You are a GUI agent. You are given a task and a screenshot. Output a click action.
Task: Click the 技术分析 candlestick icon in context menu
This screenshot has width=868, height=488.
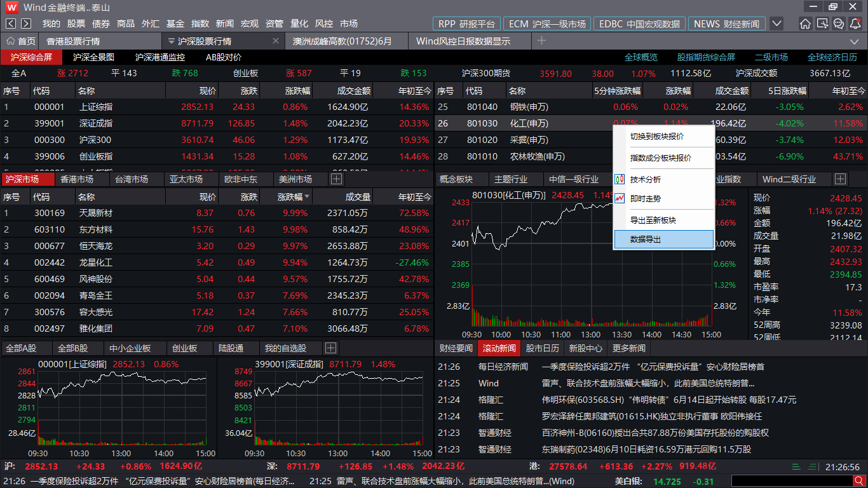pyautogui.click(x=620, y=180)
